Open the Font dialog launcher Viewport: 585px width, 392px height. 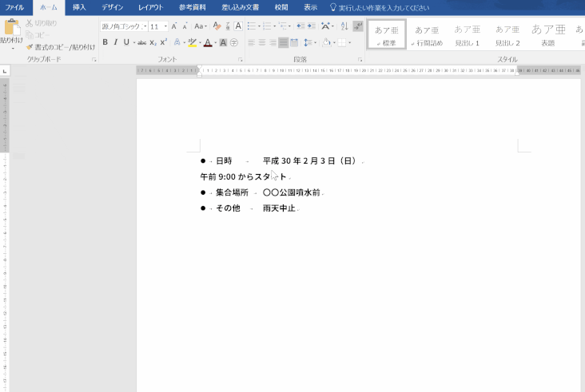tap(241, 60)
